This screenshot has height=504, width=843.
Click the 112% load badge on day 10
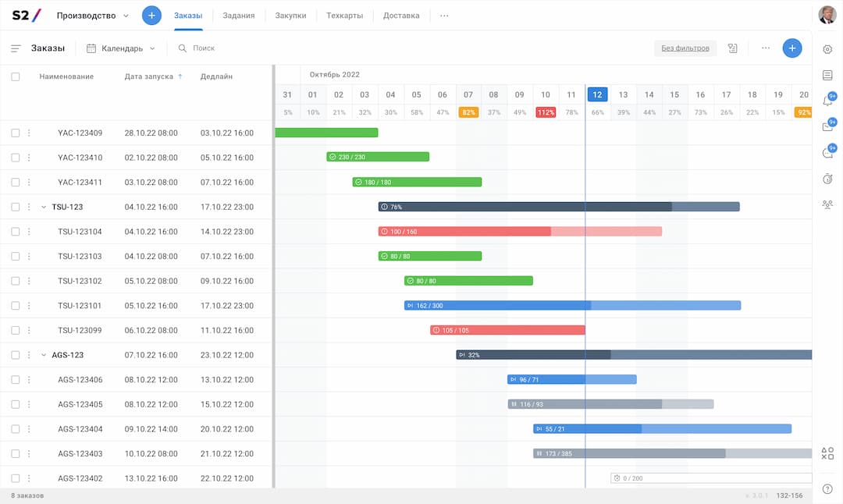(x=546, y=112)
